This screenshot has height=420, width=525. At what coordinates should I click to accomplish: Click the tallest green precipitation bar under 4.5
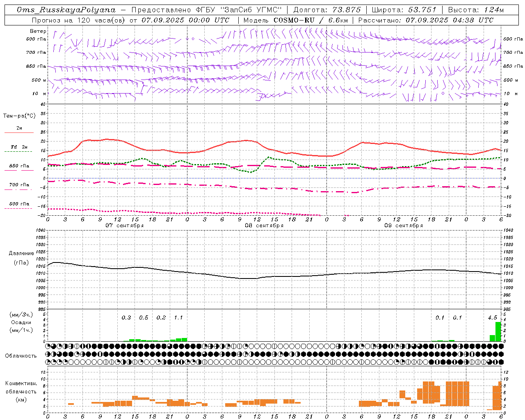(498, 331)
